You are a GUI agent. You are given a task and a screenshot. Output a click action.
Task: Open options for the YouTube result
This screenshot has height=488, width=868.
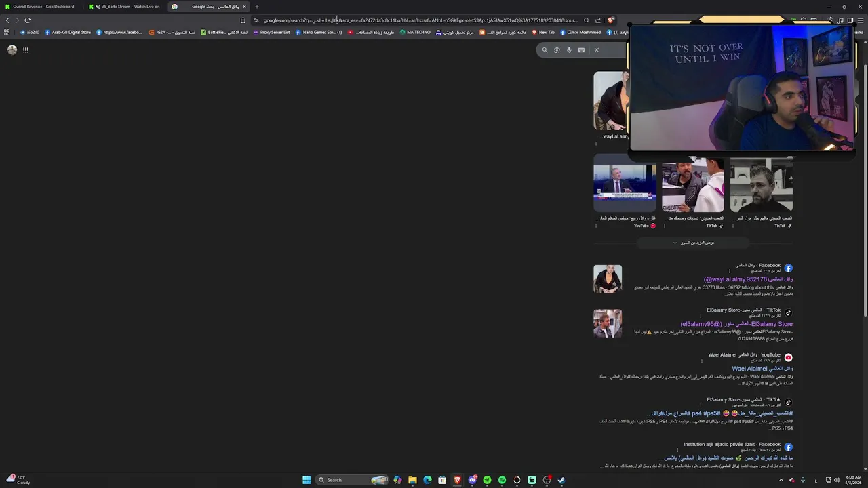702,361
